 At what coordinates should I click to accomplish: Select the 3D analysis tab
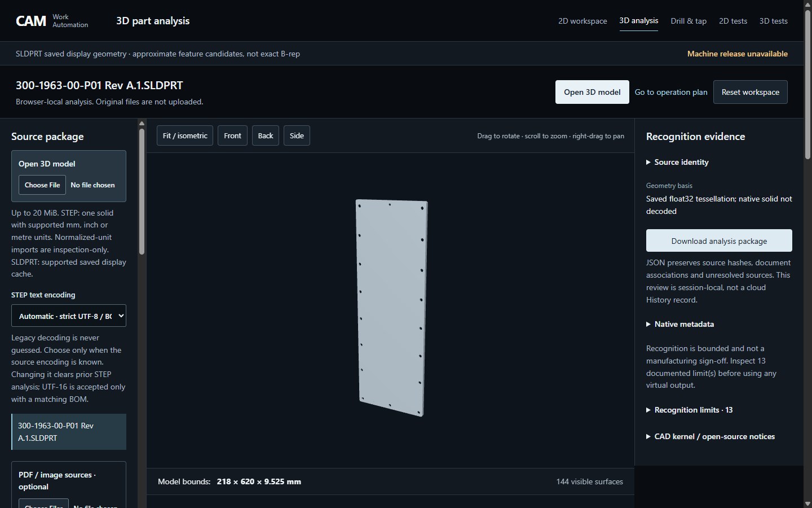click(638, 21)
